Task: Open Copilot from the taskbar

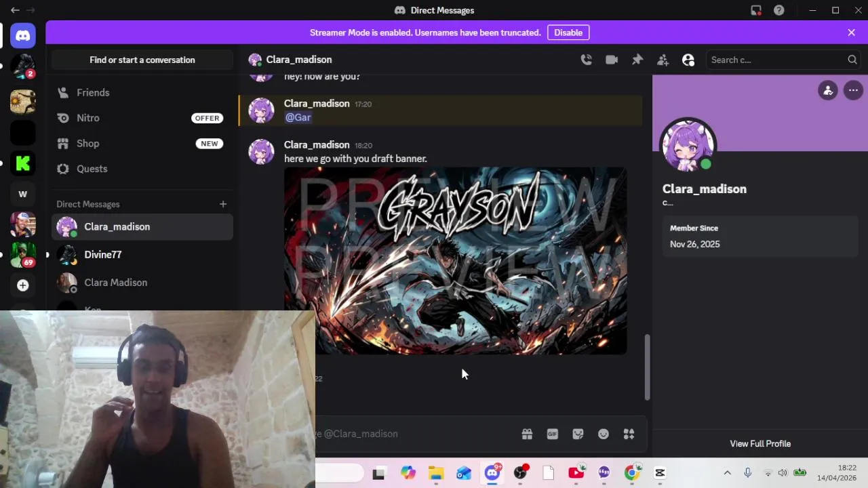Action: [408, 473]
